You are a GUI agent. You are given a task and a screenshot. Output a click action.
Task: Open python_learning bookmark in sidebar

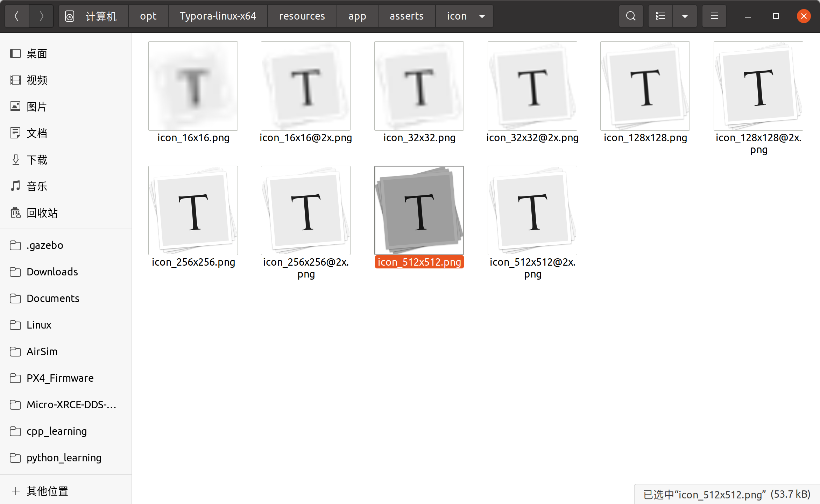[x=64, y=458]
